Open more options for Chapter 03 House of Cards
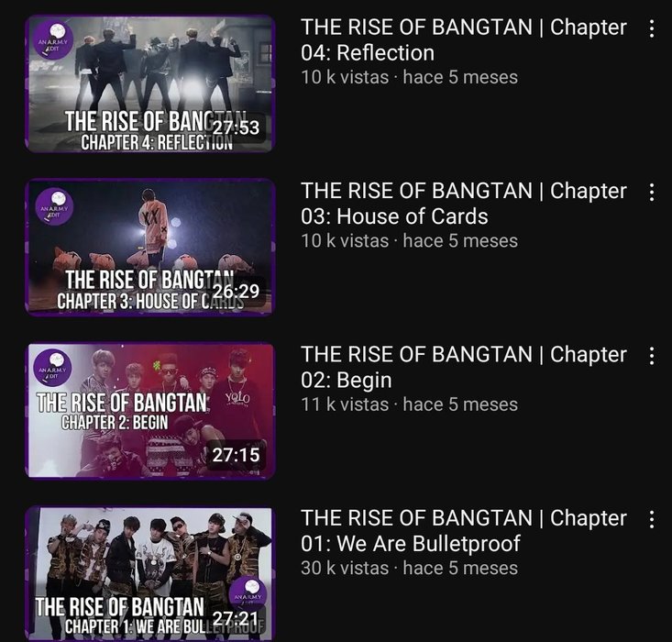 (x=652, y=192)
